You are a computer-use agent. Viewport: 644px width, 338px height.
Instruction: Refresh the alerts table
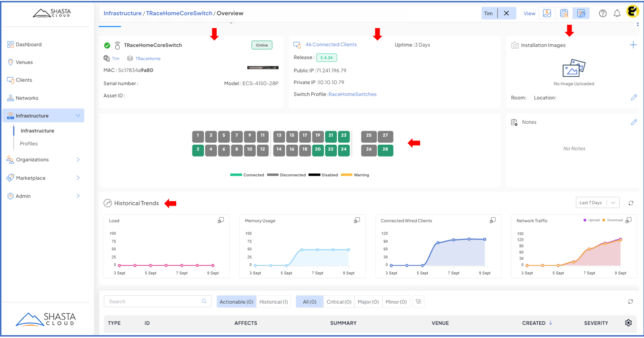pyautogui.click(x=631, y=301)
